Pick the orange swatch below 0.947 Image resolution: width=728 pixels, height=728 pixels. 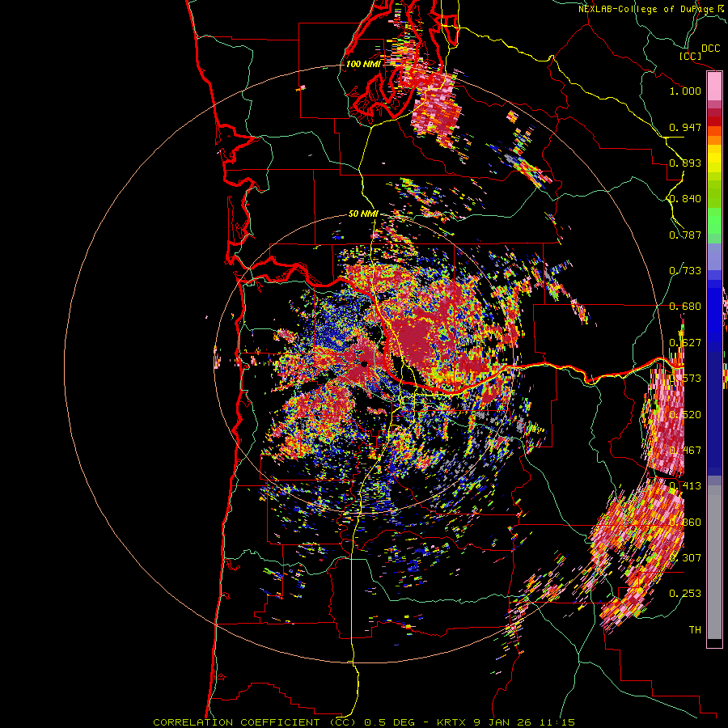click(714, 140)
